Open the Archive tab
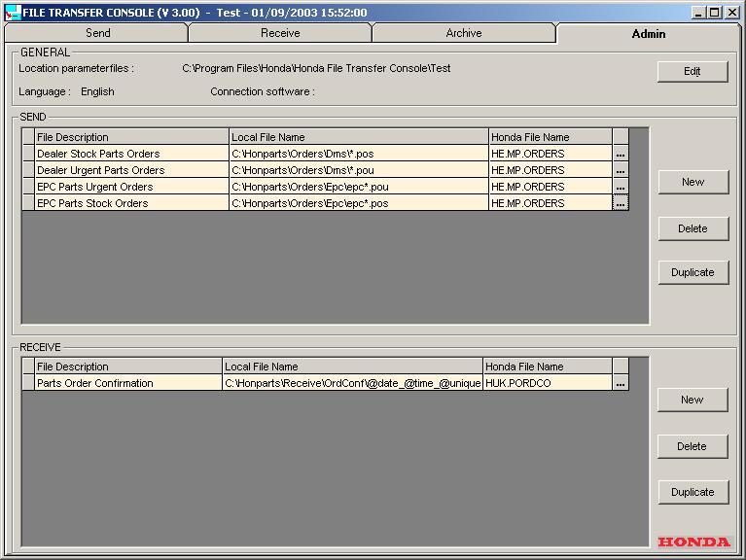 [x=464, y=33]
